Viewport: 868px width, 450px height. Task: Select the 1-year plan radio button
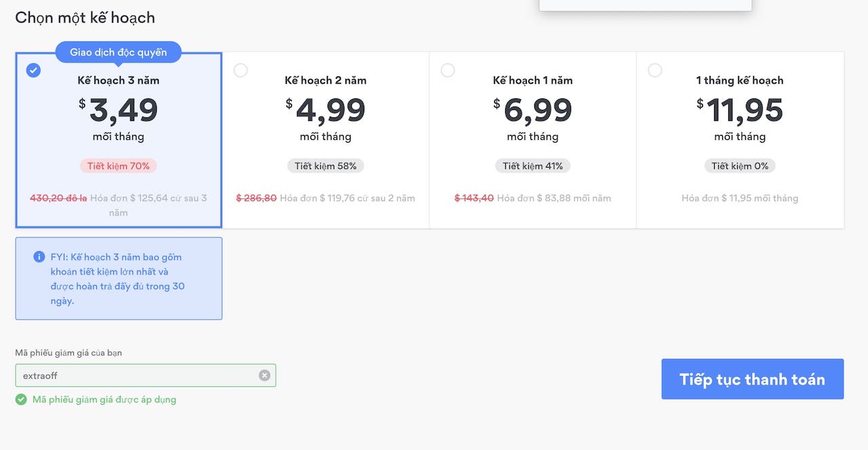pyautogui.click(x=448, y=70)
